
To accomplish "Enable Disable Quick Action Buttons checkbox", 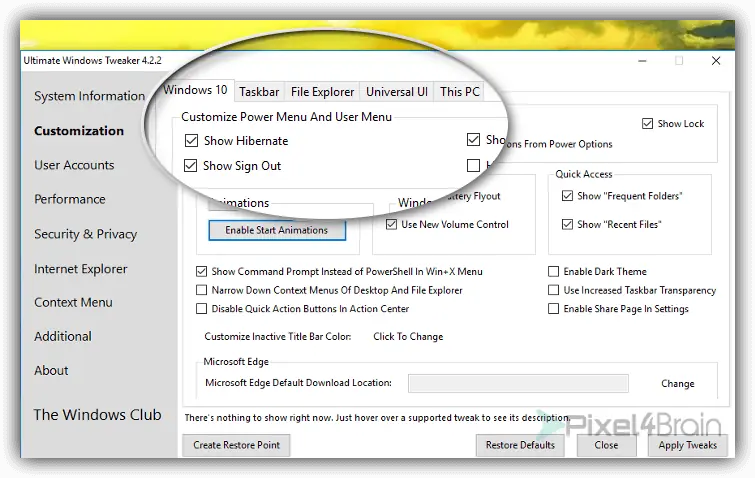I will tap(201, 309).
